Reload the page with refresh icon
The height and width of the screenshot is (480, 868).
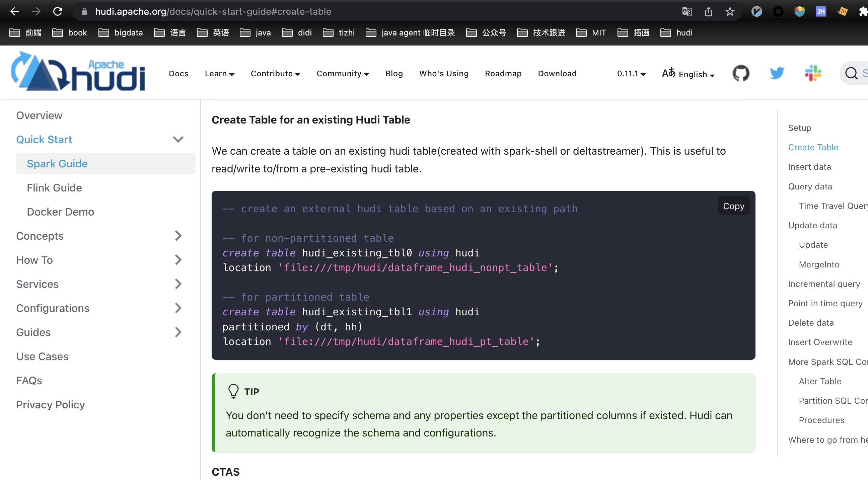58,11
